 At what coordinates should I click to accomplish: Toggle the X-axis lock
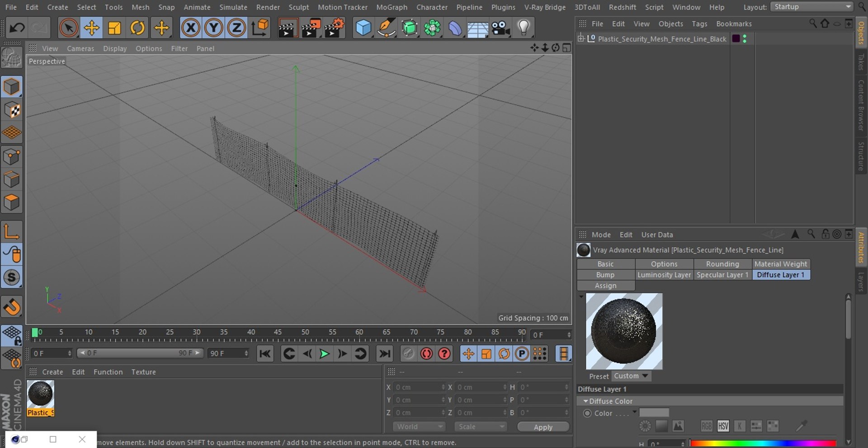click(x=191, y=28)
